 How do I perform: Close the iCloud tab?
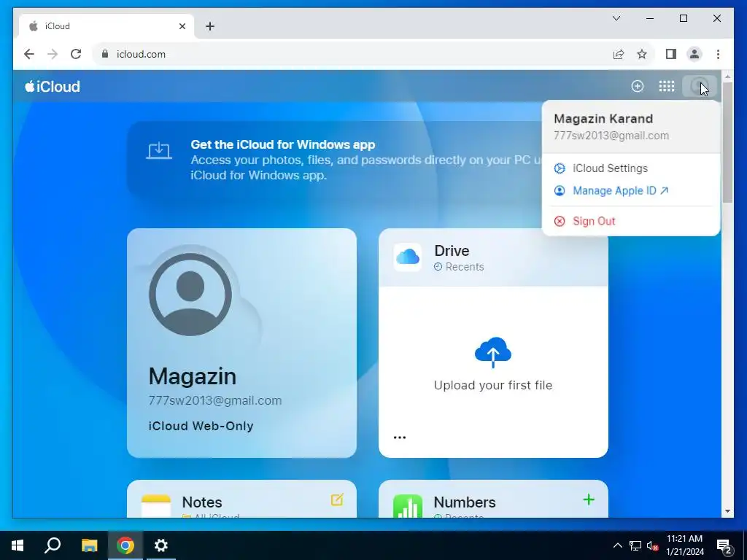point(182,26)
